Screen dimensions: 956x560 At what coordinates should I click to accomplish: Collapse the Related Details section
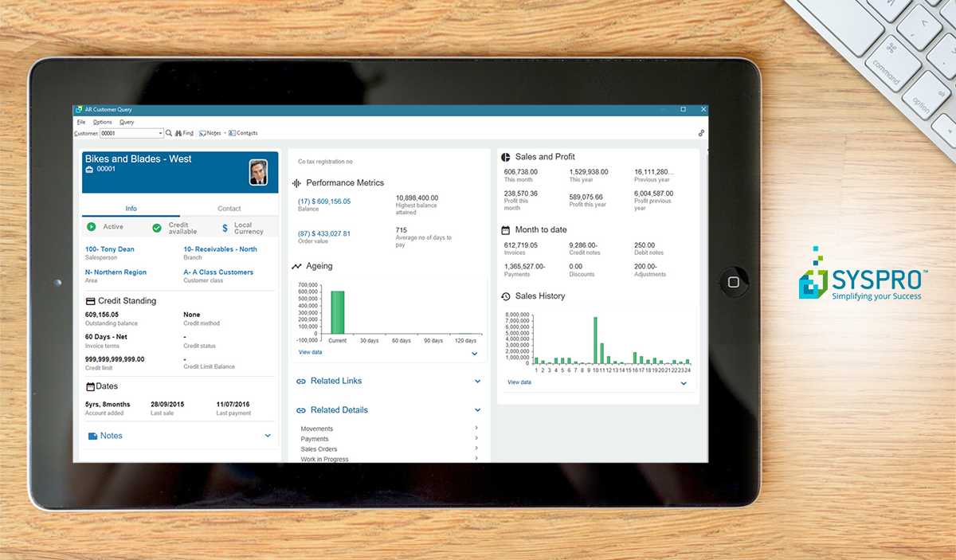[477, 409]
